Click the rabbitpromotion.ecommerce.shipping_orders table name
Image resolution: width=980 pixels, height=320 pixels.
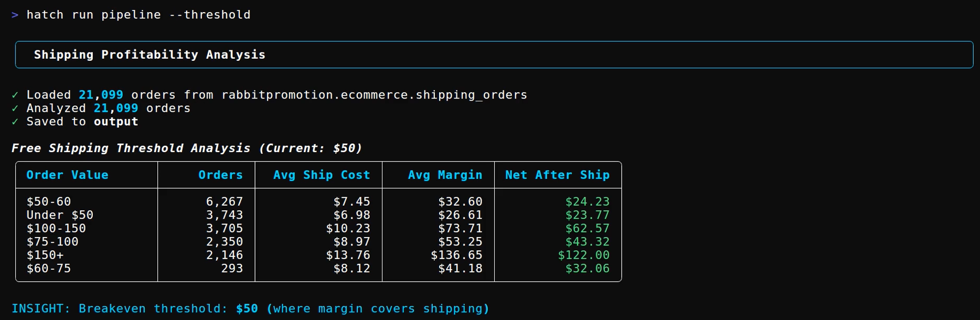point(374,95)
